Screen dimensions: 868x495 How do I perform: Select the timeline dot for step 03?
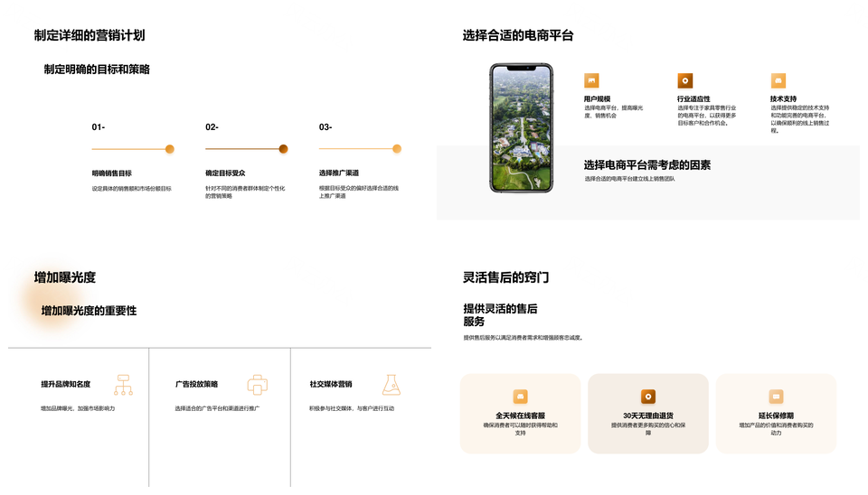pyautogui.click(x=396, y=149)
